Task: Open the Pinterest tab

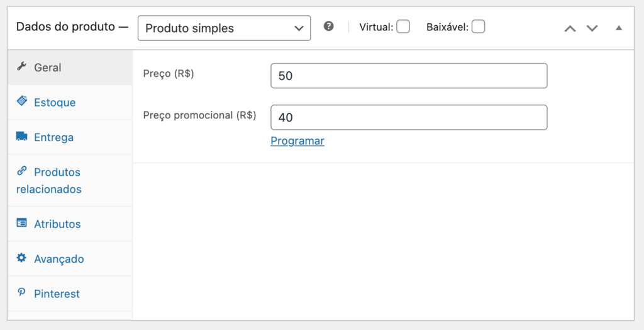Action: click(70, 294)
